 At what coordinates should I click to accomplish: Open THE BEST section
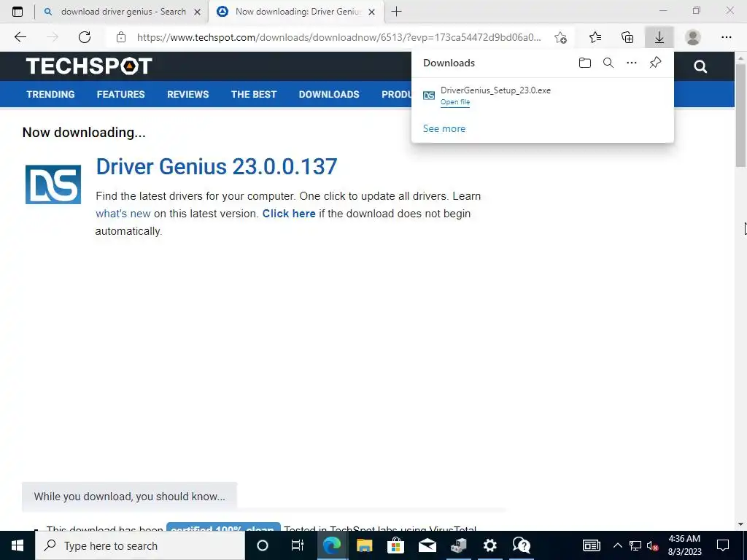(254, 94)
